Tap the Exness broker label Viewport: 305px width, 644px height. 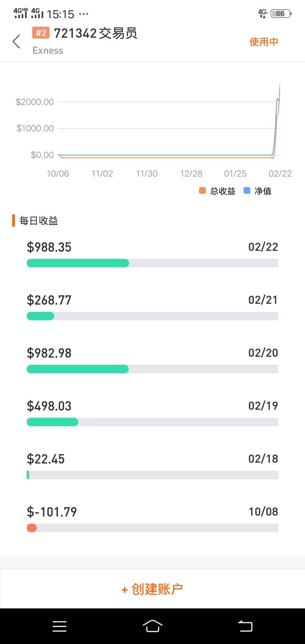[48, 50]
